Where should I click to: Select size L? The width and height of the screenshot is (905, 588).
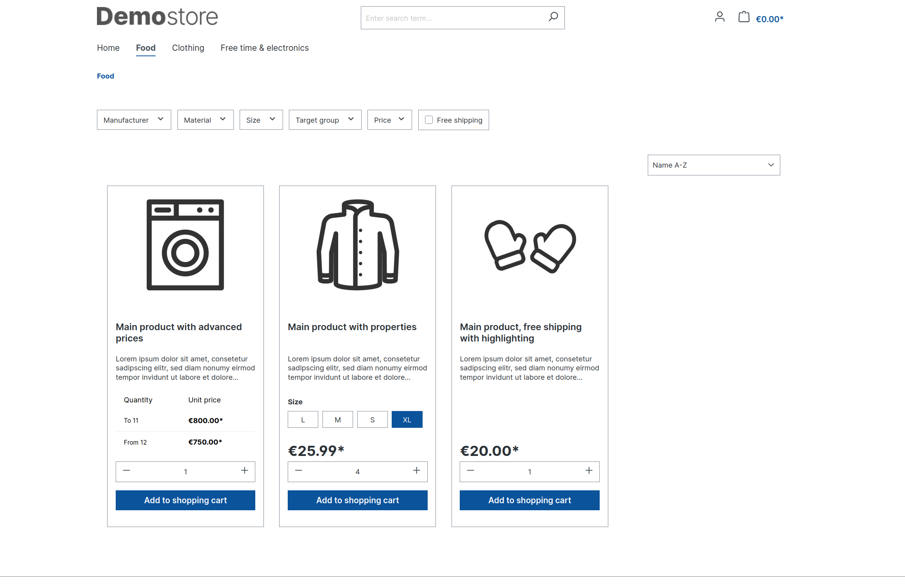(x=303, y=420)
